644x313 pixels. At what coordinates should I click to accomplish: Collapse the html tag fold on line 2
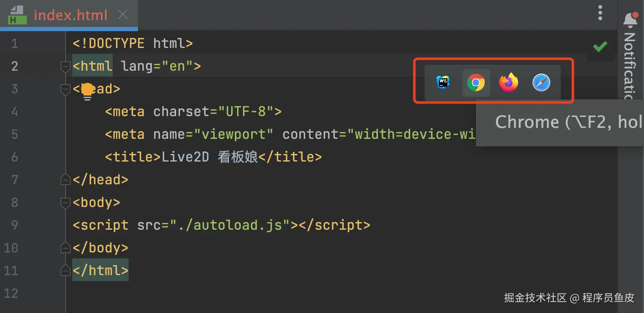[65, 66]
